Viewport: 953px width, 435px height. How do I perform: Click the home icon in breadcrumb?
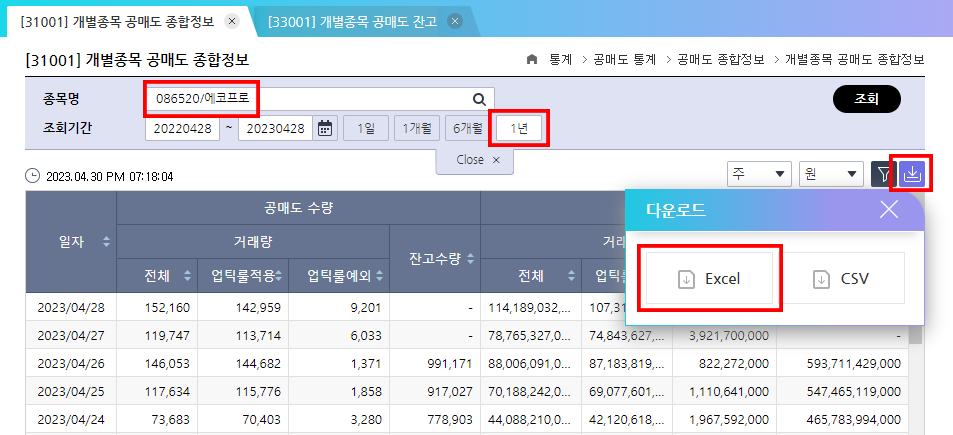532,60
